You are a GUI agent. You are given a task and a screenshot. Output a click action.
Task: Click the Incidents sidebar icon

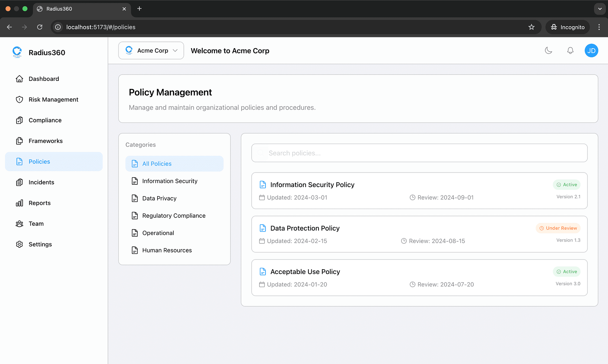click(20, 182)
